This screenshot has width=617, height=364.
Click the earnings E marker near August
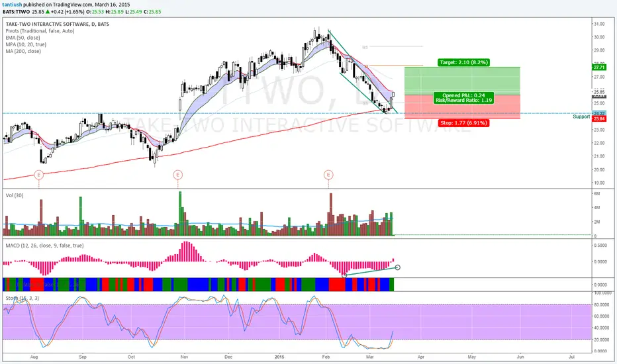pyautogui.click(x=38, y=174)
